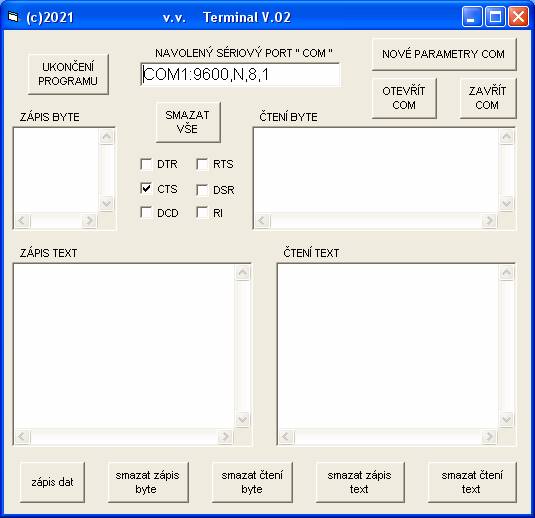The height and width of the screenshot is (518, 535).
Task: Click the smazat zápis text button
Action: 360,482
